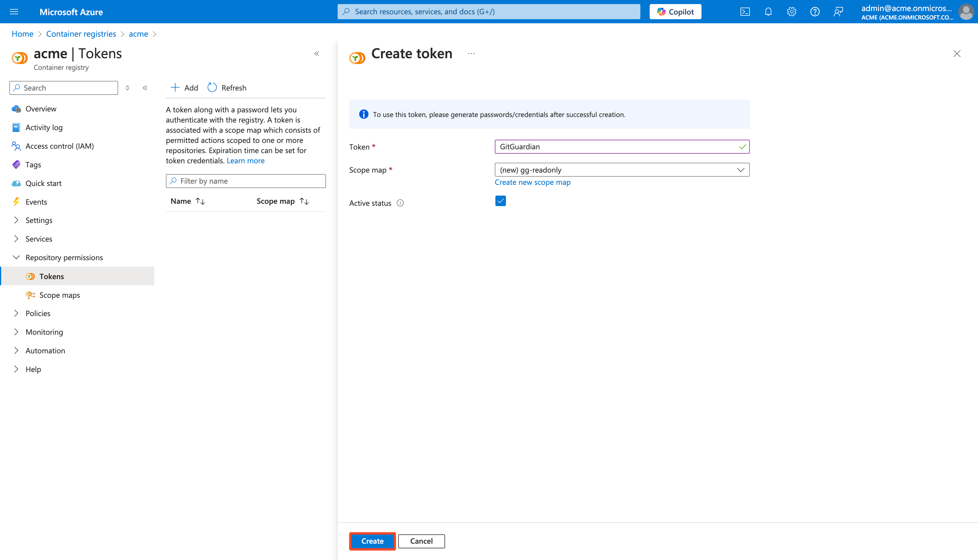This screenshot has width=978, height=560.
Task: Click the Refresh circular arrow icon
Action: [x=212, y=87]
